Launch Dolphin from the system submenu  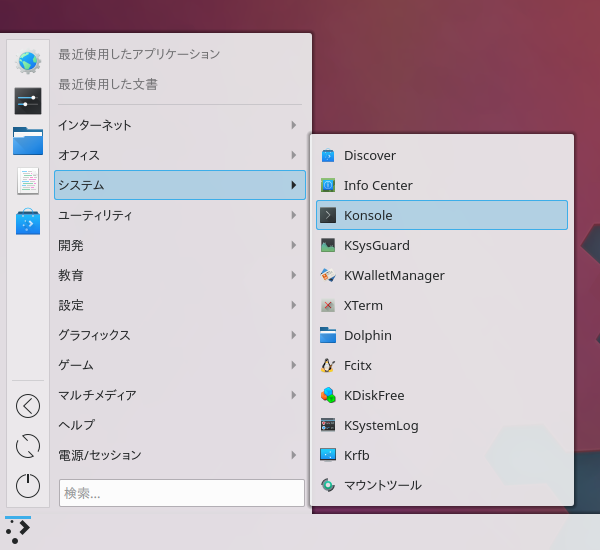click(442, 335)
